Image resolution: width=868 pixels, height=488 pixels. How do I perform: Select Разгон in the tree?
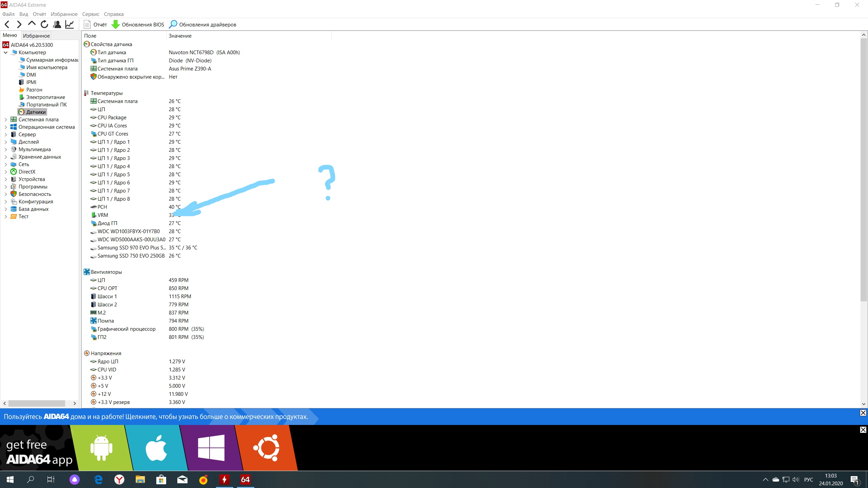click(x=34, y=90)
